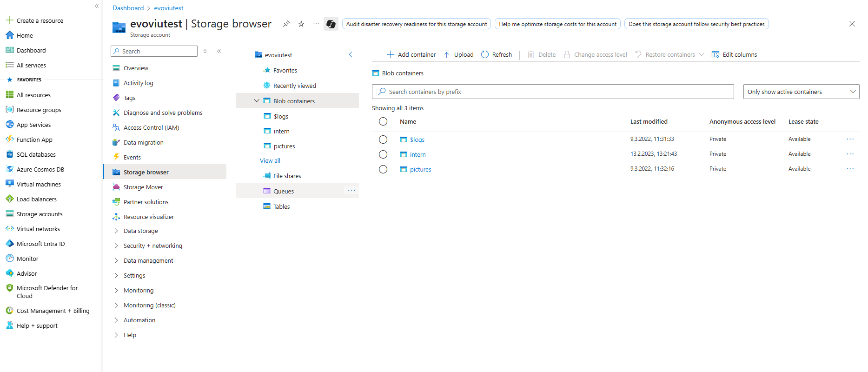The height and width of the screenshot is (372, 868).
Task: Open the Activity log menu item
Action: (138, 83)
